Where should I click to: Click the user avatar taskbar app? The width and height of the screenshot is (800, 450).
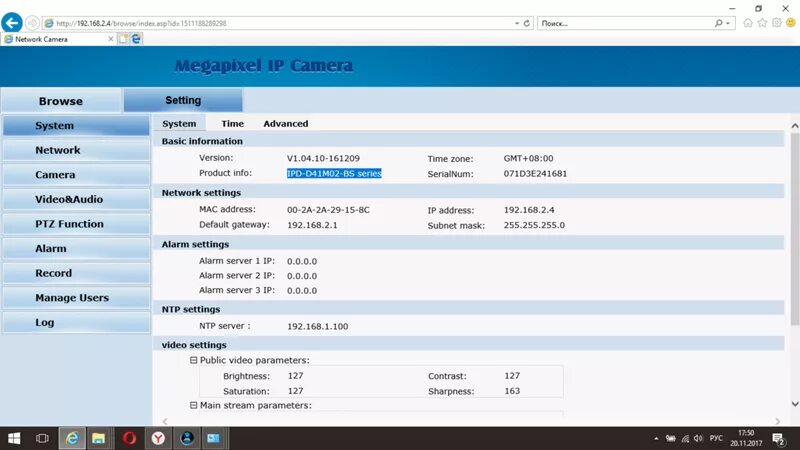(187, 438)
